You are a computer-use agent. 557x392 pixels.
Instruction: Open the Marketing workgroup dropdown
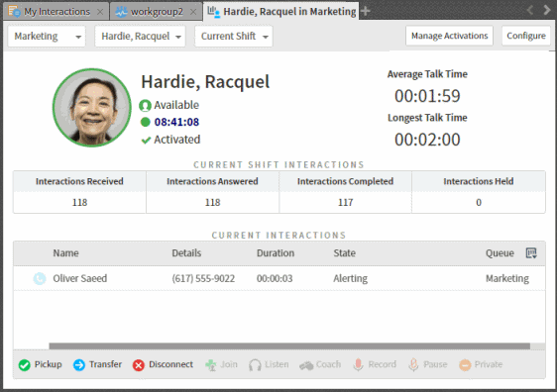click(47, 37)
